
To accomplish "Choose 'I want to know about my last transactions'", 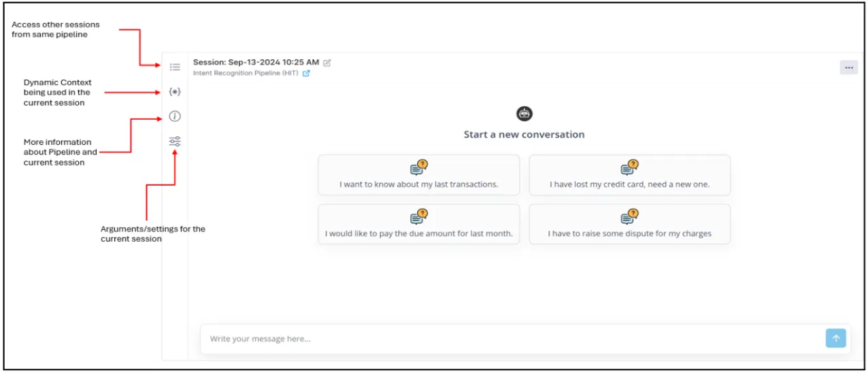I will [419, 175].
